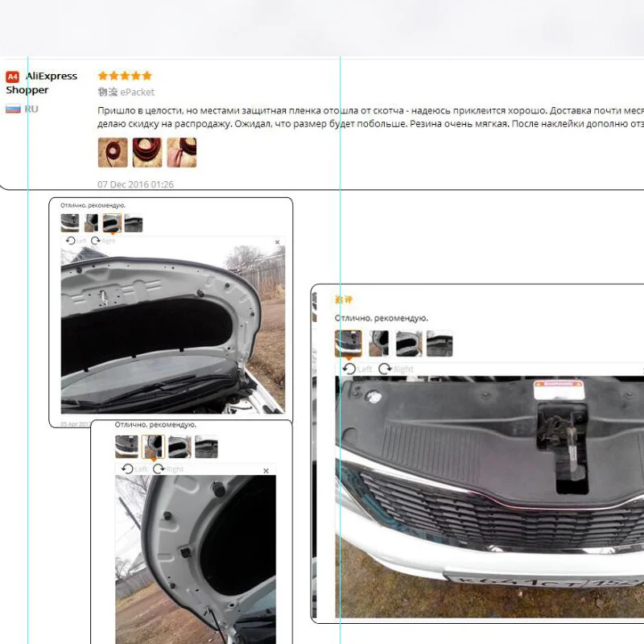
Task: Select third thumbnail in bottom-left panel
Action: (x=180, y=447)
